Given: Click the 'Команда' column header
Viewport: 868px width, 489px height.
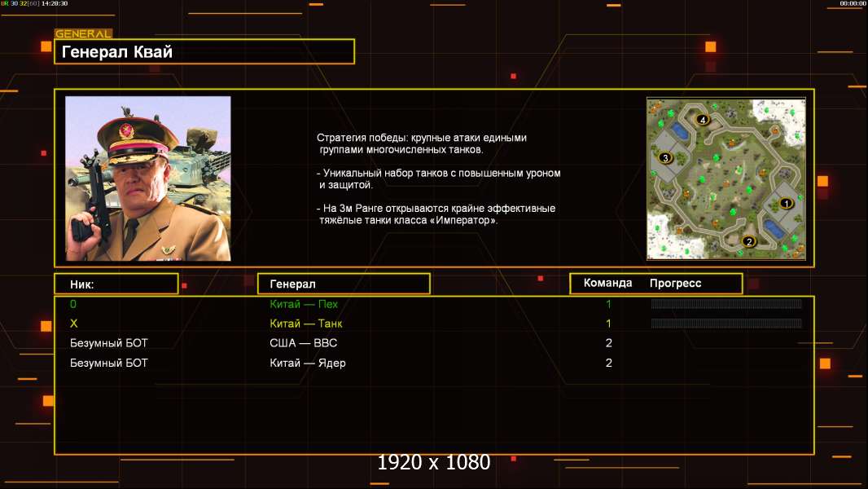Looking at the screenshot, I should pyautogui.click(x=607, y=283).
